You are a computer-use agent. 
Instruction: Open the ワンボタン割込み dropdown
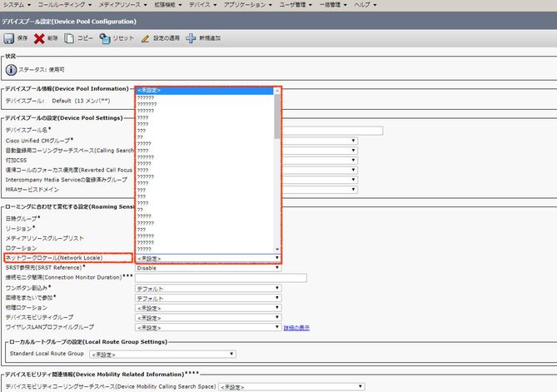pos(208,288)
